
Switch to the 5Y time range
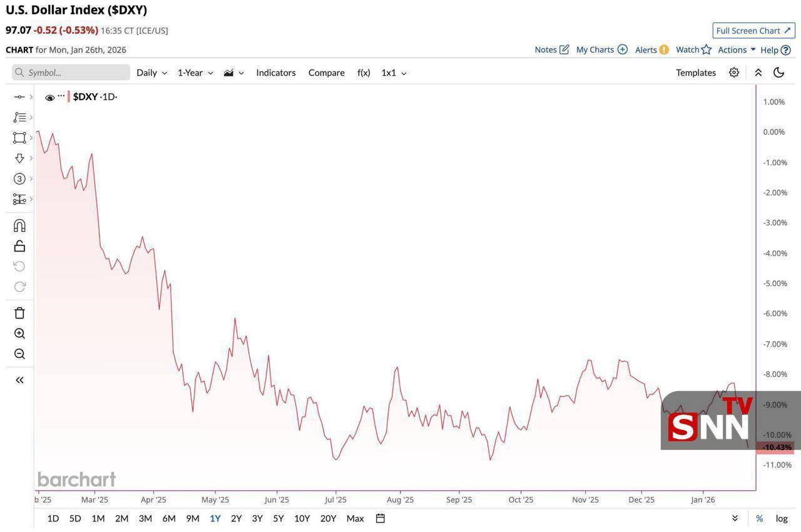[x=278, y=518]
